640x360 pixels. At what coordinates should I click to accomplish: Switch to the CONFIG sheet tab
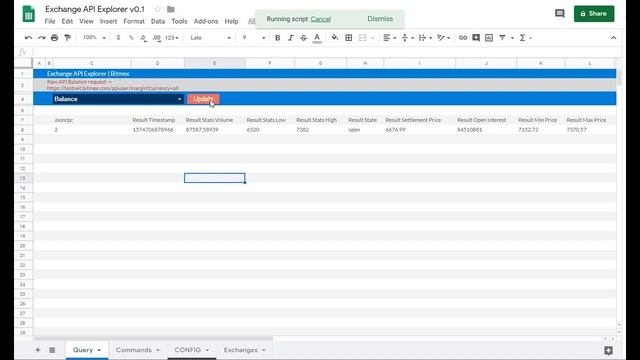point(191,350)
